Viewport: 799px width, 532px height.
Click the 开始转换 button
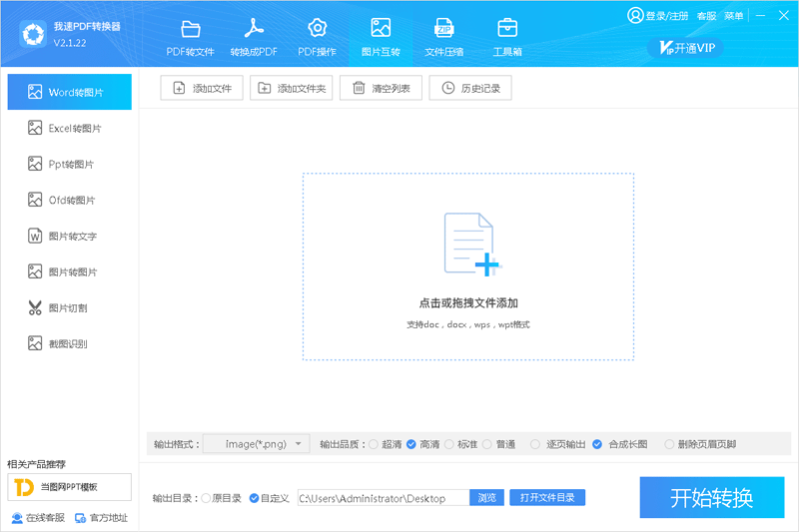[x=711, y=497]
